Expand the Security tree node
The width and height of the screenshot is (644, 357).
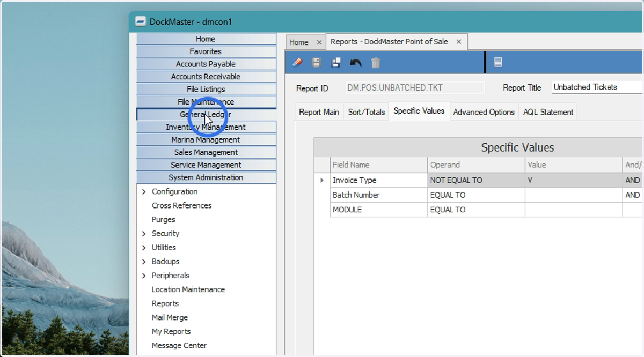144,234
